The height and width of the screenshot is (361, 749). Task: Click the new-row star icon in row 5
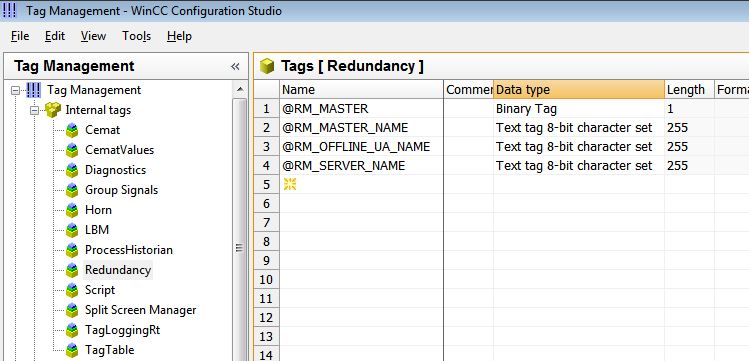click(x=290, y=184)
